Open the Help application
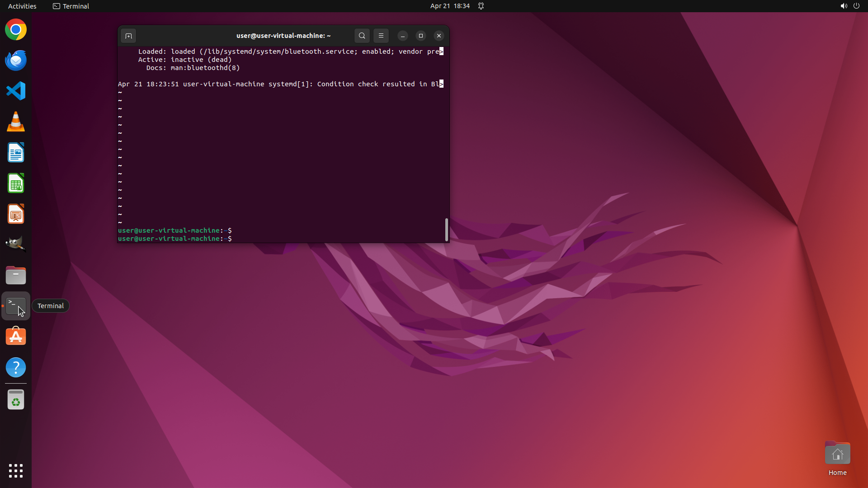The image size is (868, 488). click(x=16, y=367)
